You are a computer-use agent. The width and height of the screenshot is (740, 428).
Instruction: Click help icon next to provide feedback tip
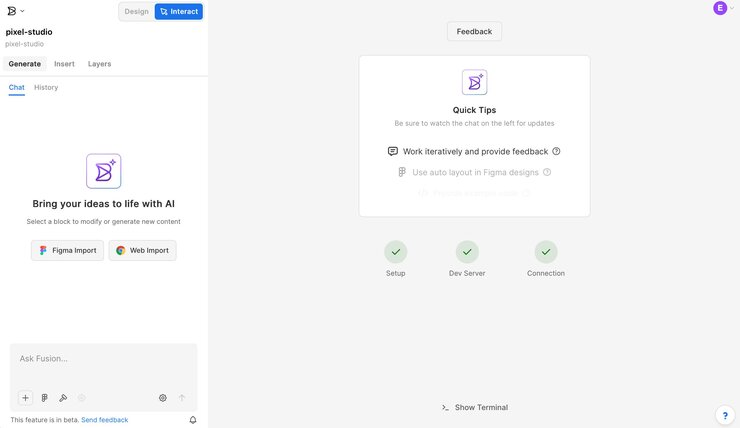pyautogui.click(x=556, y=151)
